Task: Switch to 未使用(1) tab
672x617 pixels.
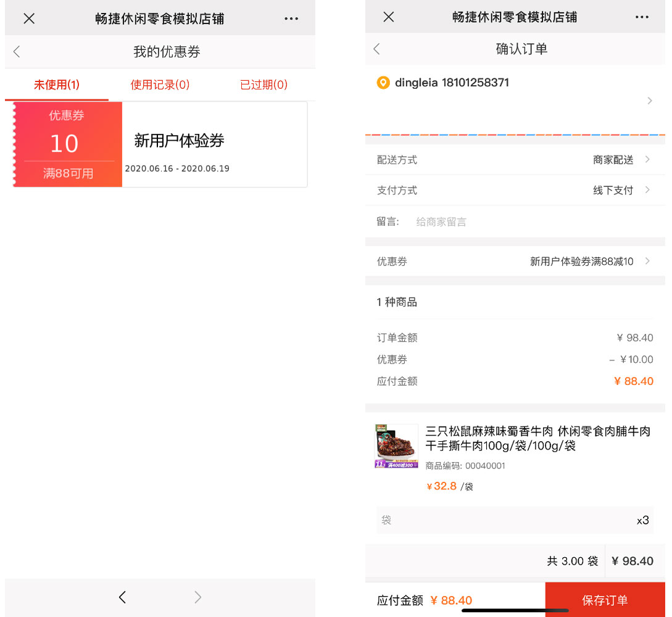Action: pos(57,85)
